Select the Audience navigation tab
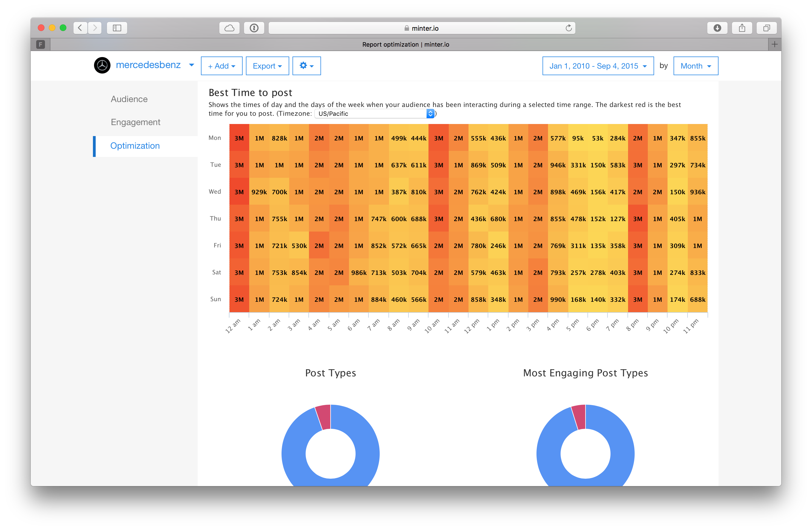This screenshot has width=812, height=530. coord(130,99)
